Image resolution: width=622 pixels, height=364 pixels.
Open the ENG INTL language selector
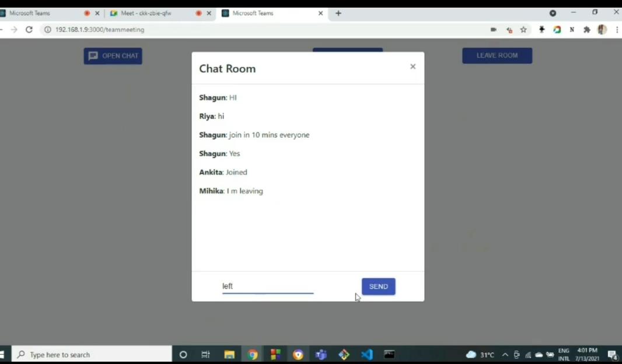tap(564, 354)
